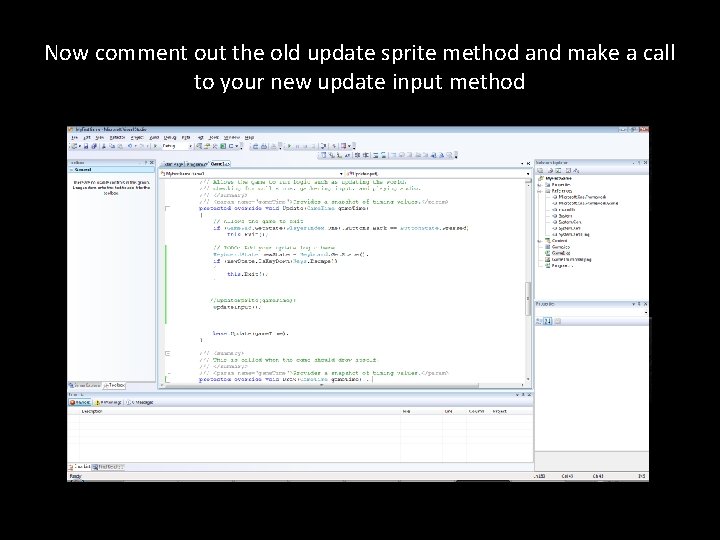The image size is (720, 540).
Task: Open the Edit menu
Action: click(x=86, y=137)
